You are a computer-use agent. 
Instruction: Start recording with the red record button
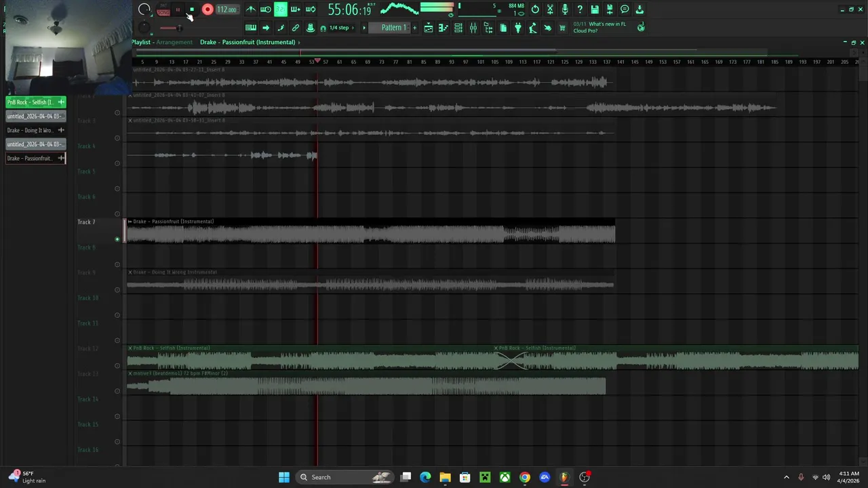point(208,9)
